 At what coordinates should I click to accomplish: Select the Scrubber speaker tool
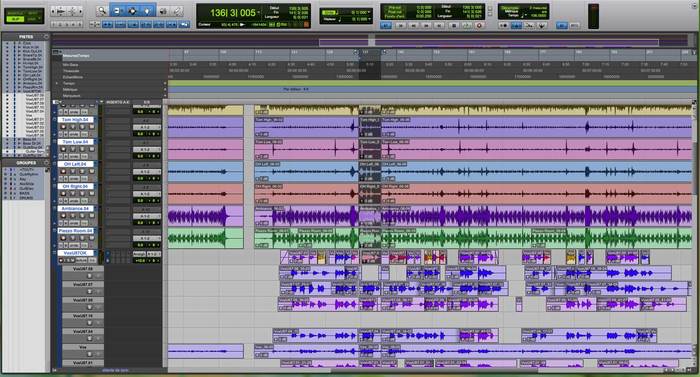163,11
